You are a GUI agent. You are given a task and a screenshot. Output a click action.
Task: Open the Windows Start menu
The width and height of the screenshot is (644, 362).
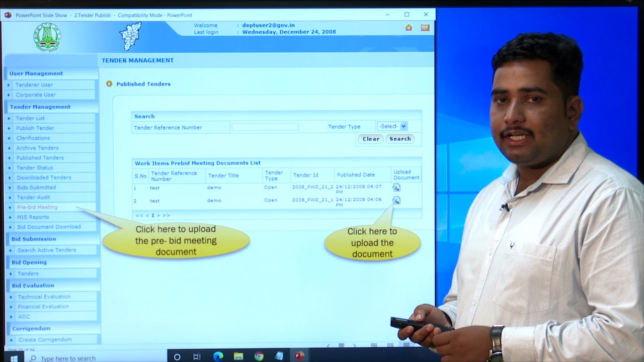[x=14, y=358]
